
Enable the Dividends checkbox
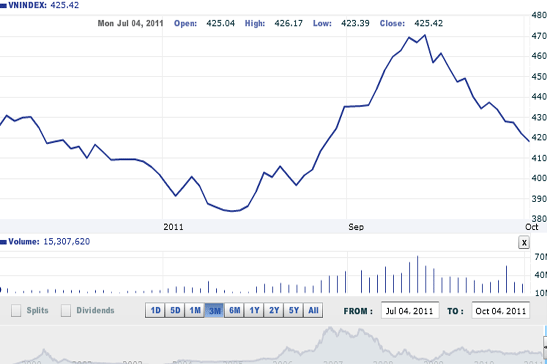(x=66, y=310)
